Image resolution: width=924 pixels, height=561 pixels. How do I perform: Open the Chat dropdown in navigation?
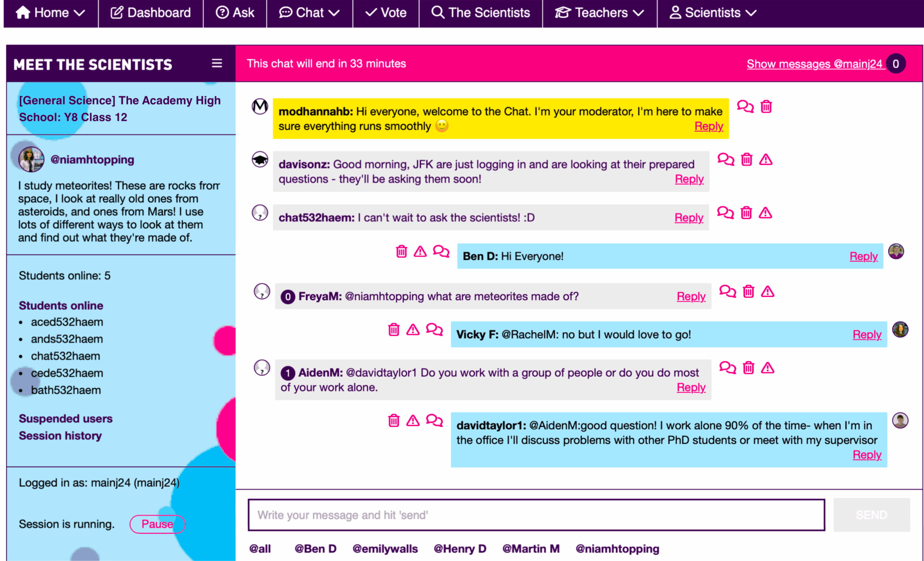[x=309, y=13]
